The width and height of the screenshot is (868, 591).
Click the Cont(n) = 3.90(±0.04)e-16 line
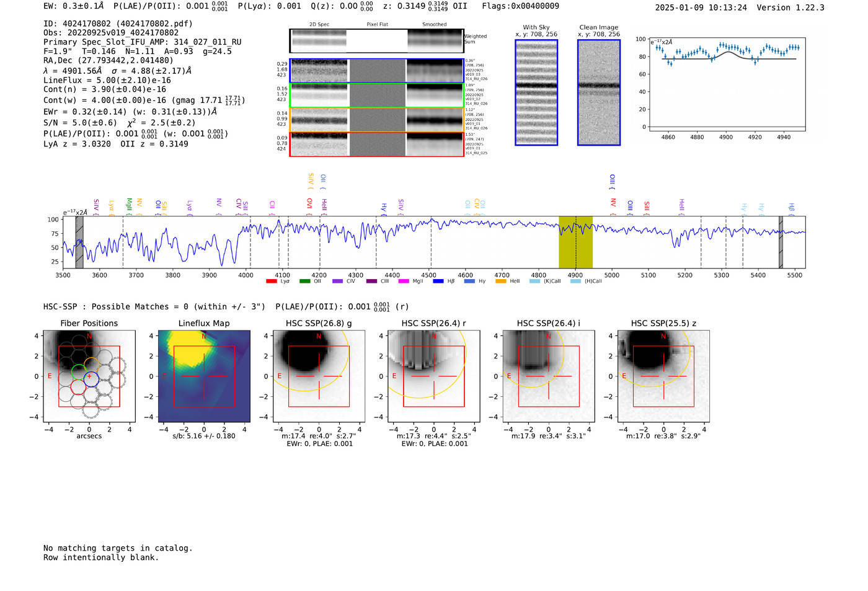click(105, 89)
